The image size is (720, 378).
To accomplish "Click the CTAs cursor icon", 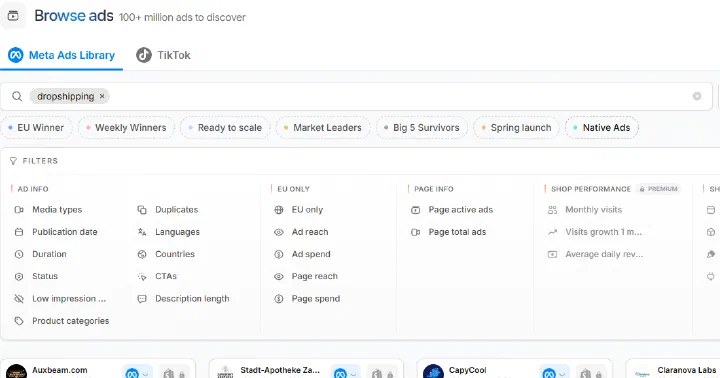I will 142,276.
